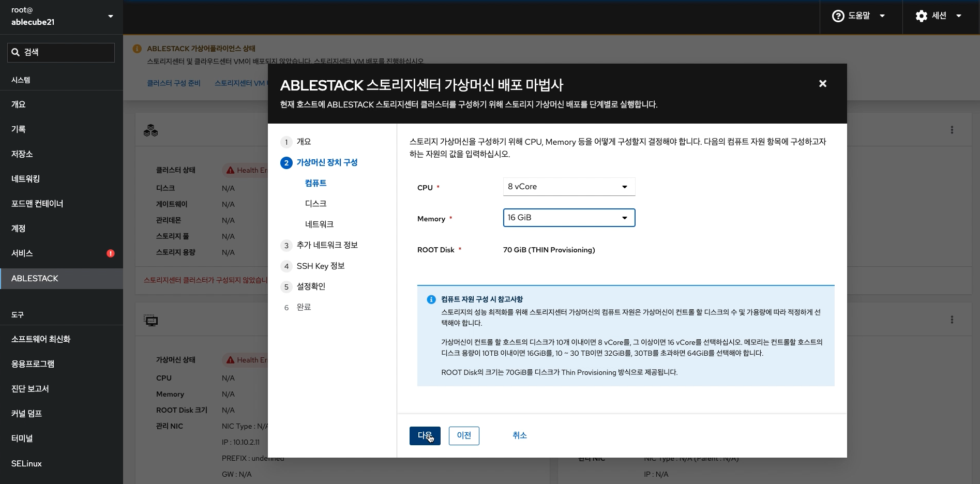Click the storage cluster icon on the status card
Screen dimensions: 980x484
(x=151, y=131)
